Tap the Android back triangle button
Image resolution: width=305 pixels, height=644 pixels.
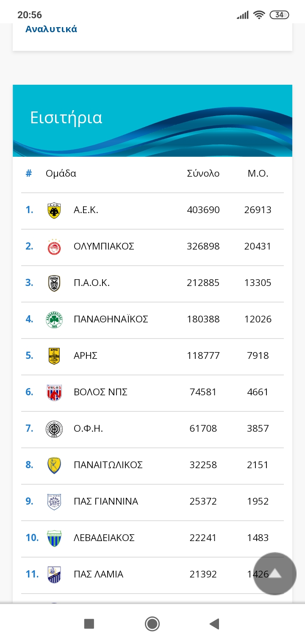pos(214,624)
